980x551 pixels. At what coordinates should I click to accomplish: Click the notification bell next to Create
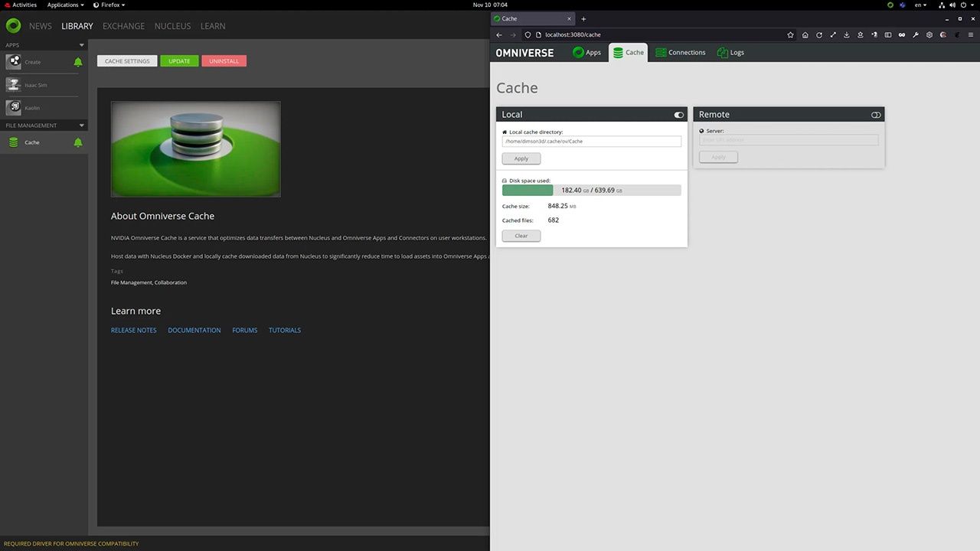tap(78, 62)
